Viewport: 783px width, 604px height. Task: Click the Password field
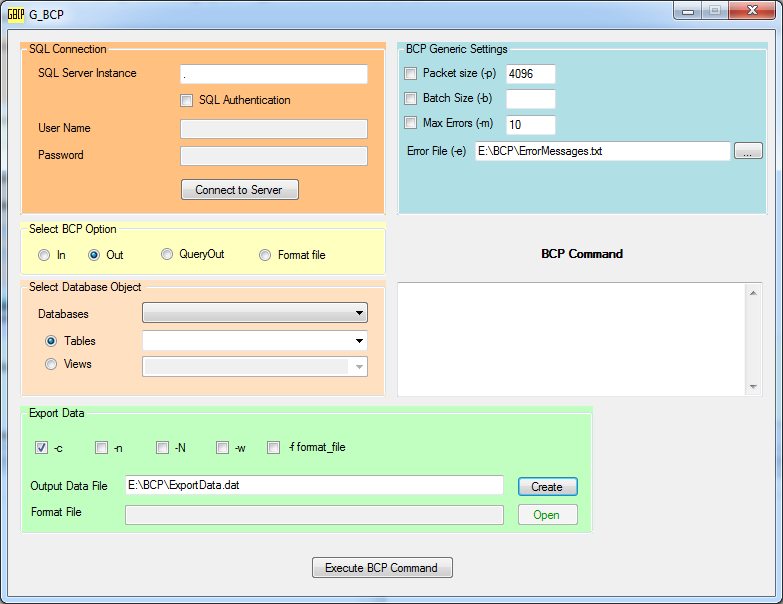click(274, 156)
